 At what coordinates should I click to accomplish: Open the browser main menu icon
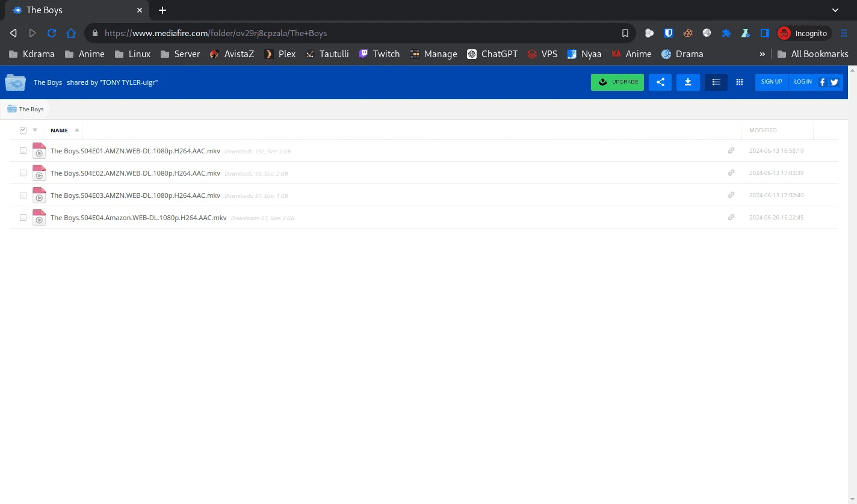(x=844, y=33)
